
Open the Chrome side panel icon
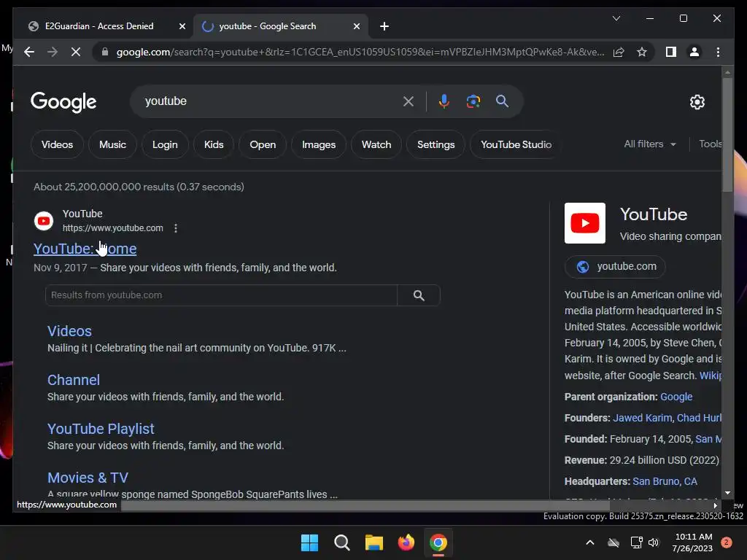(x=671, y=52)
